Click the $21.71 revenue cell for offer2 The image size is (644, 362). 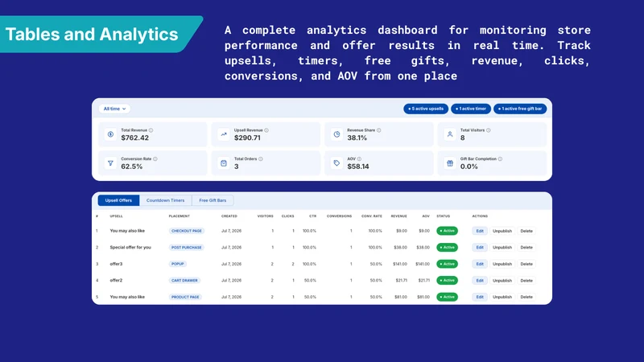click(x=401, y=280)
